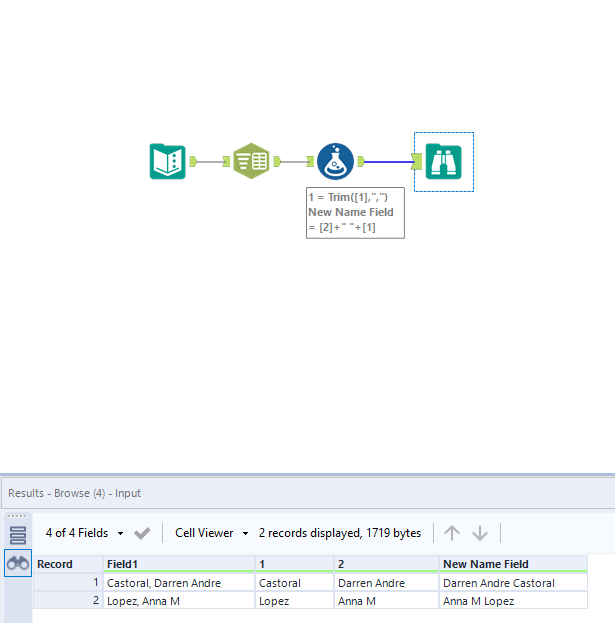Viewport: 615px width, 623px height.
Task: Click the 2 records displayed, 1719 bytes text
Action: coord(340,533)
